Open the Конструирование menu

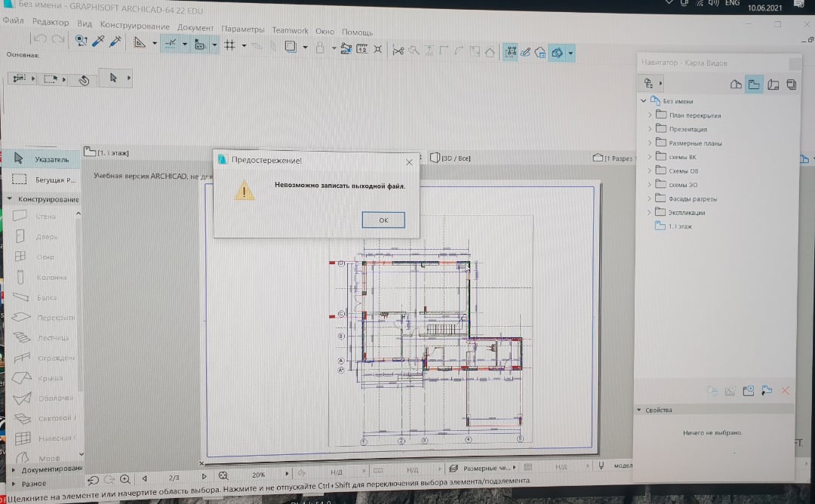point(134,26)
